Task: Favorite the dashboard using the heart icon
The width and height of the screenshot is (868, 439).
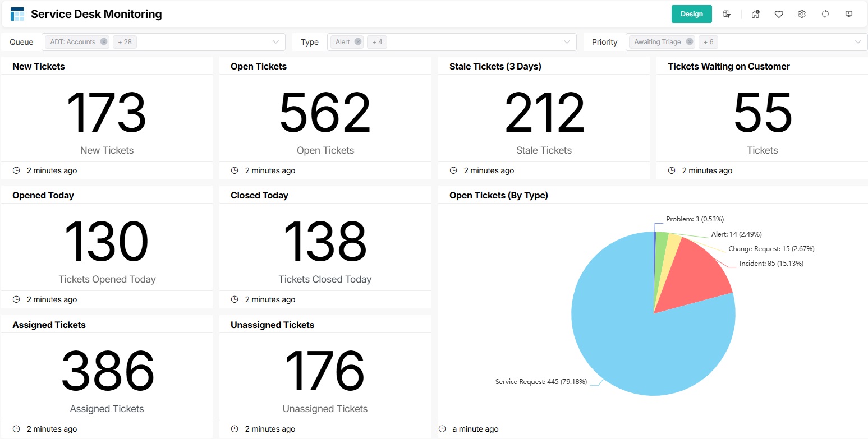Action: (779, 13)
